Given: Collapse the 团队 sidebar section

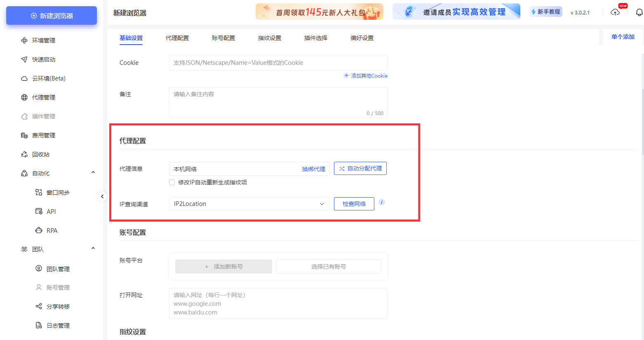Looking at the screenshot, I should point(93,249).
